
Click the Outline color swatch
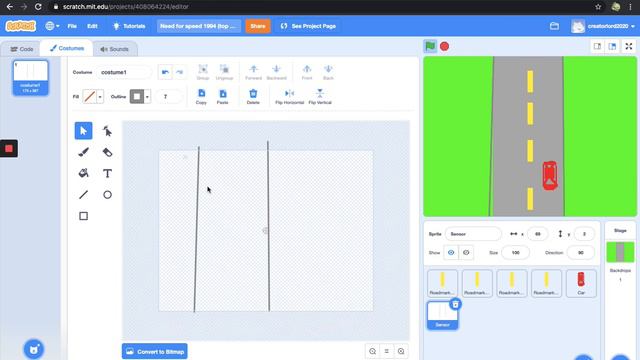137,97
